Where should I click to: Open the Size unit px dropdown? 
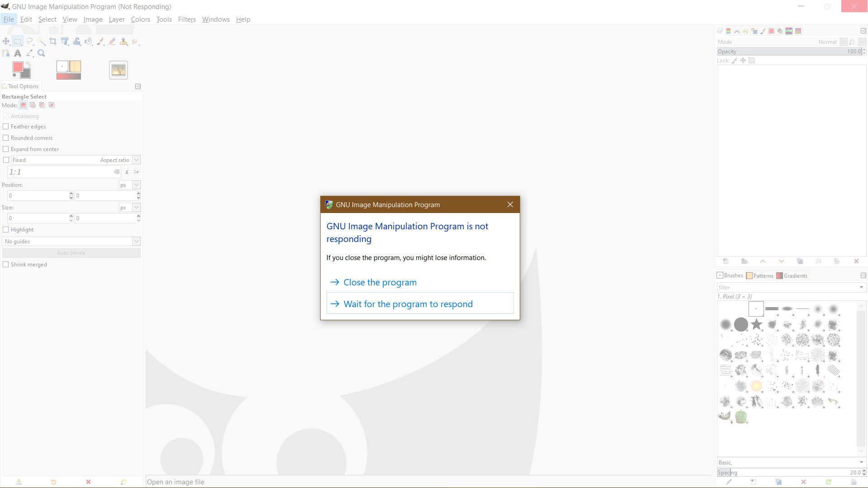click(x=130, y=208)
